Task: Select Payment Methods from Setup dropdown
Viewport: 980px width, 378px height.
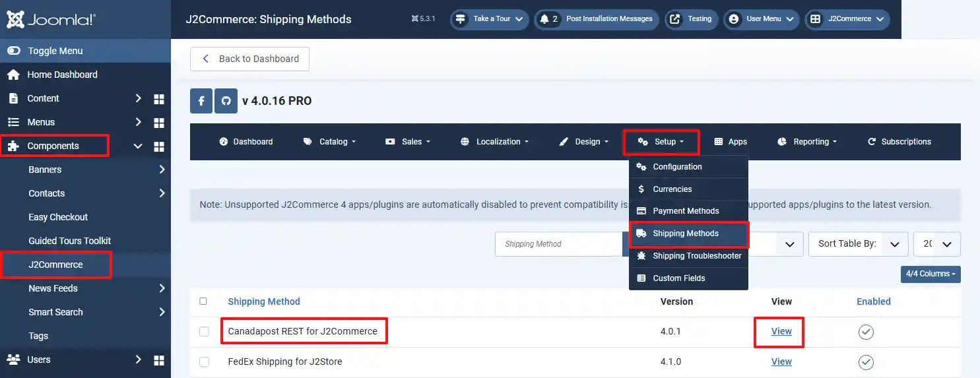Action: (688, 211)
